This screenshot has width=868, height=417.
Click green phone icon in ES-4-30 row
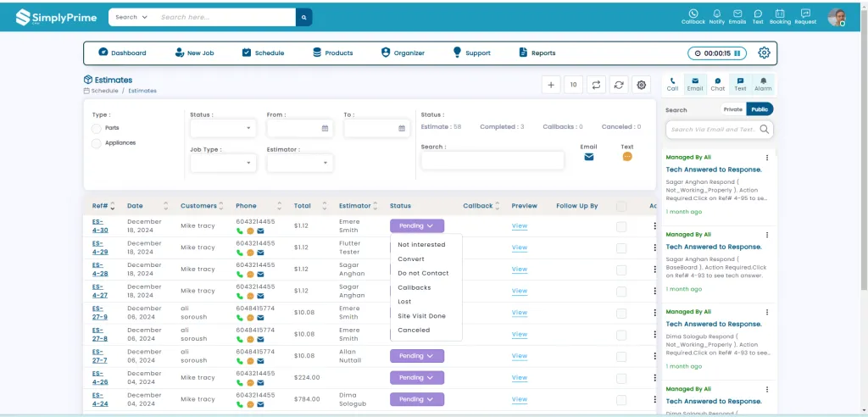point(240,231)
